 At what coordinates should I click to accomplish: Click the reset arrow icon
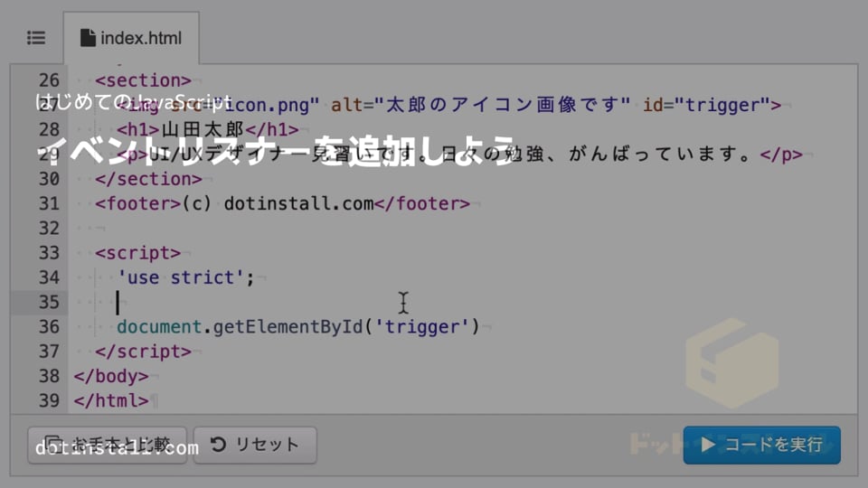click(218, 444)
